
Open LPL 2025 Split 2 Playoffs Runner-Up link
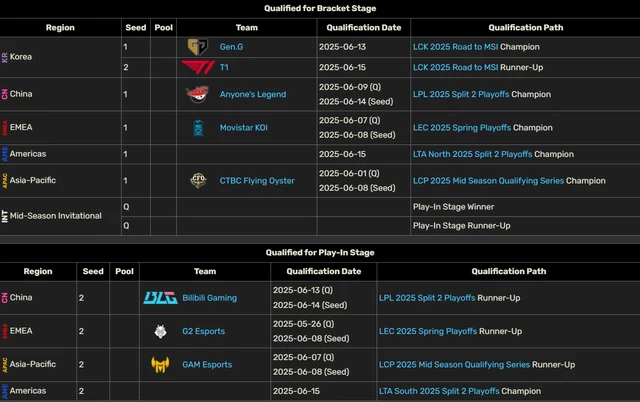(427, 298)
